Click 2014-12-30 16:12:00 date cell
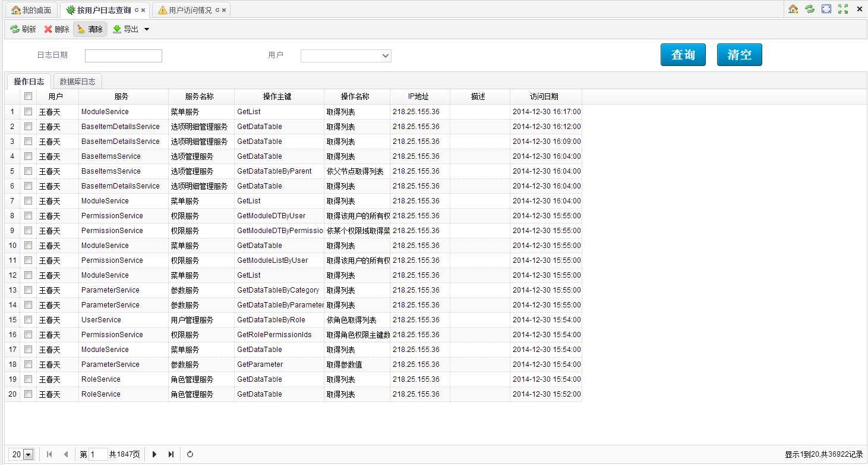Screen dimensions: 868x465 [546, 127]
